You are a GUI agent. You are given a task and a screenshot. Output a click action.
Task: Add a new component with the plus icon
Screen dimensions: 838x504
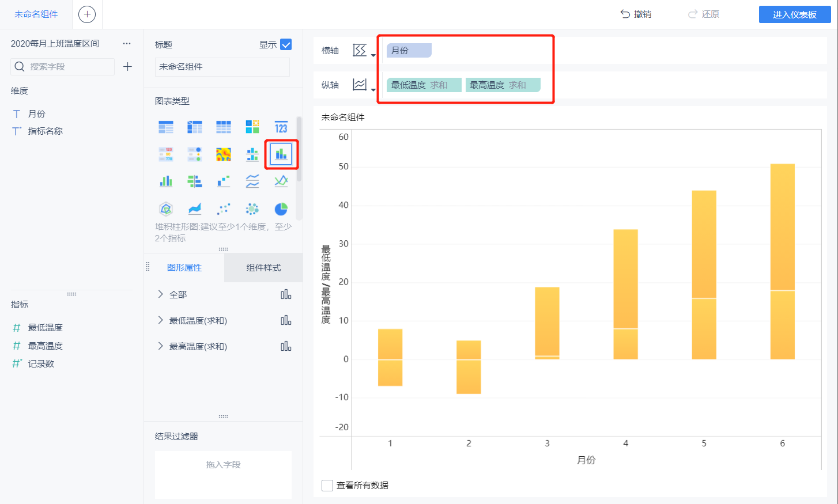(x=87, y=14)
